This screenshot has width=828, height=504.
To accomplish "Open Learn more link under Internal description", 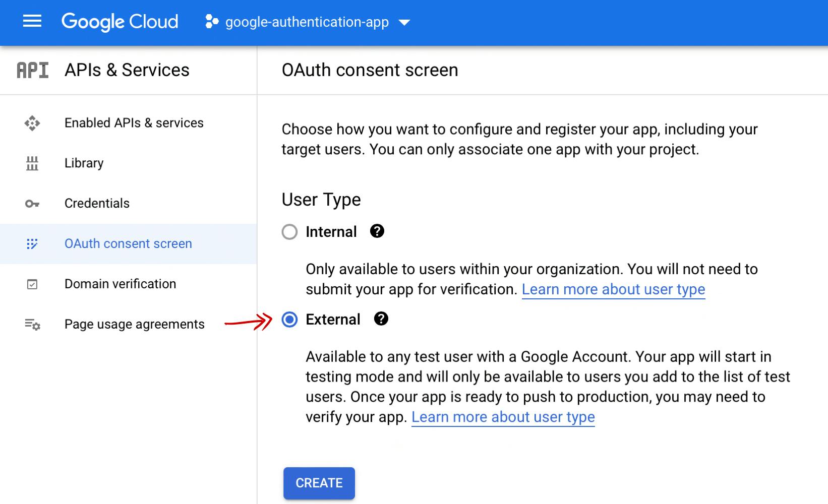I will (613, 290).
